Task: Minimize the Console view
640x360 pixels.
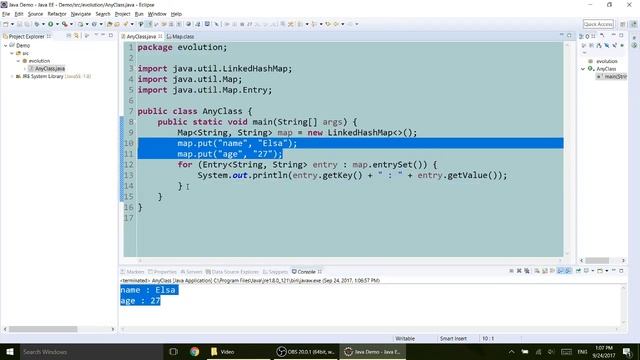Action: click(614, 270)
